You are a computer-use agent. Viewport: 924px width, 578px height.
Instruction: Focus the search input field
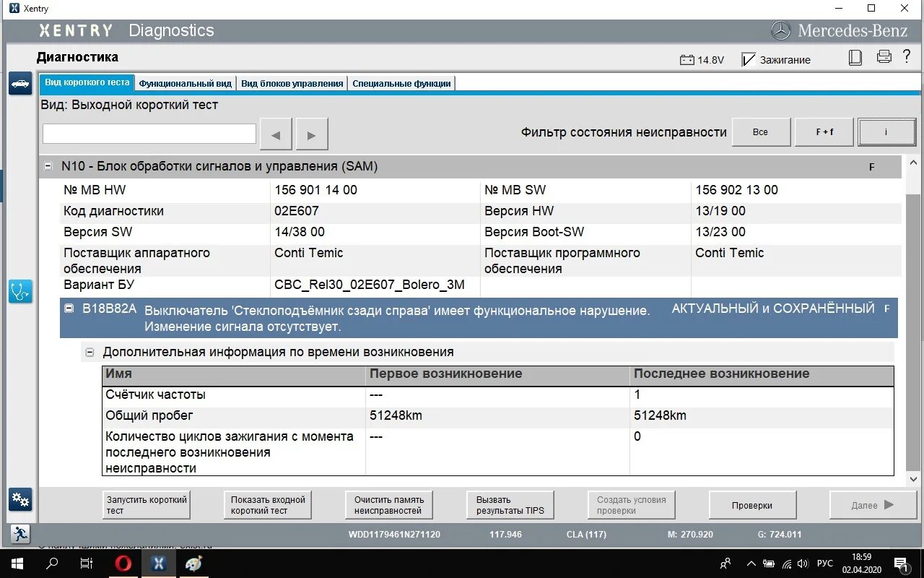(149, 134)
